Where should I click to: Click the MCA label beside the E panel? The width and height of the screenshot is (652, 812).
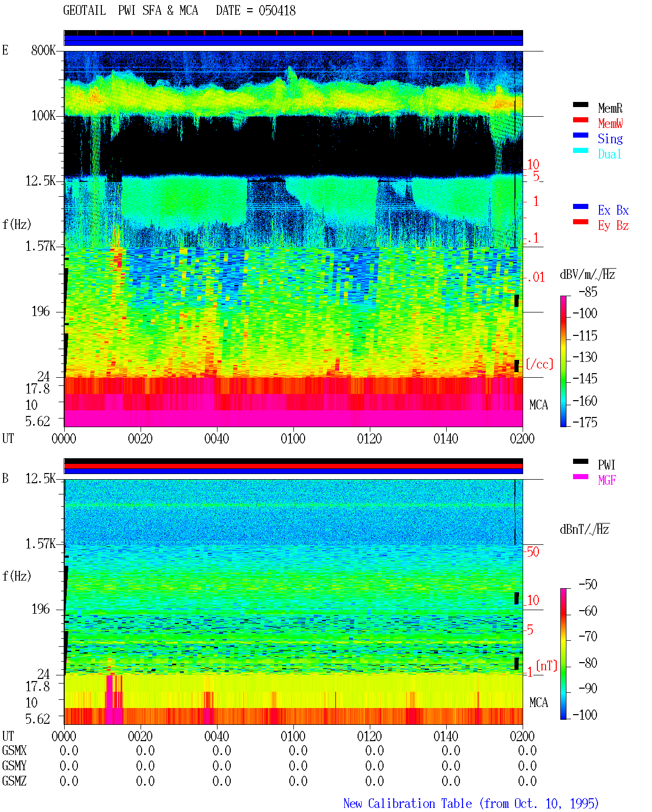tap(538, 405)
